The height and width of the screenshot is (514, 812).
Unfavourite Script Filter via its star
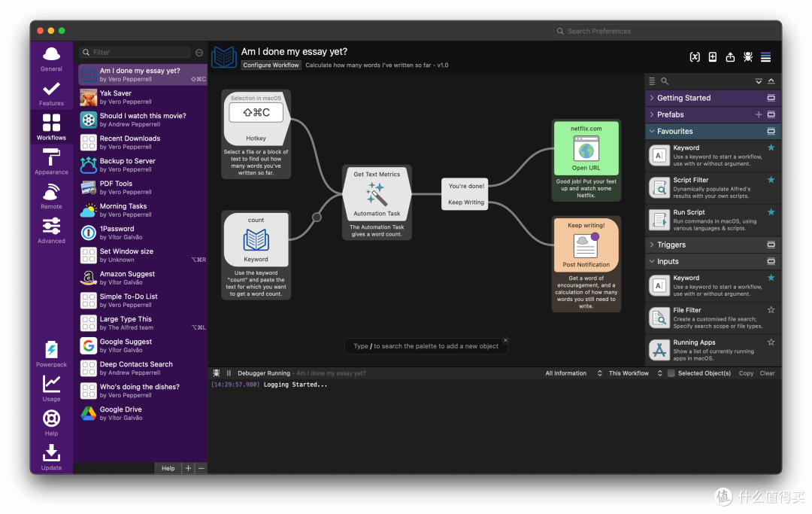pos(771,180)
